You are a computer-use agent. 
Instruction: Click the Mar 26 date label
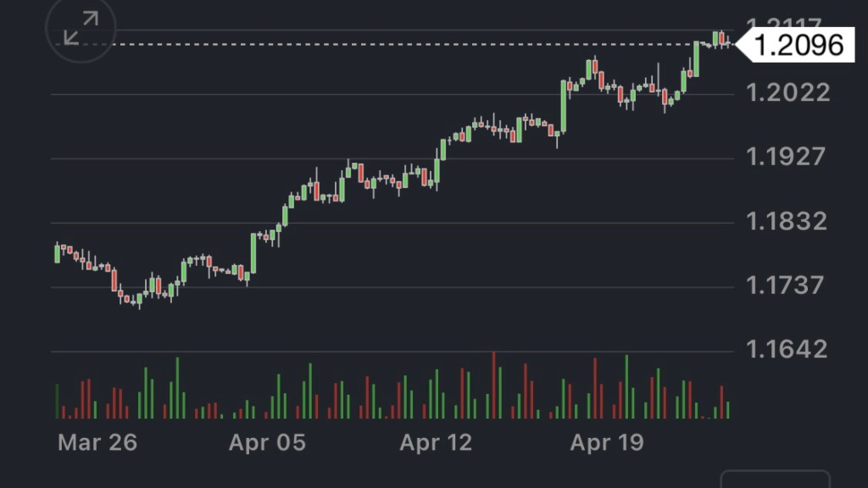(97, 442)
